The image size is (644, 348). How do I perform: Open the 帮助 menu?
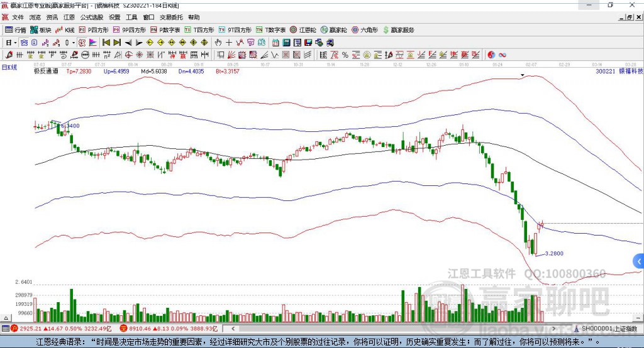[194, 17]
